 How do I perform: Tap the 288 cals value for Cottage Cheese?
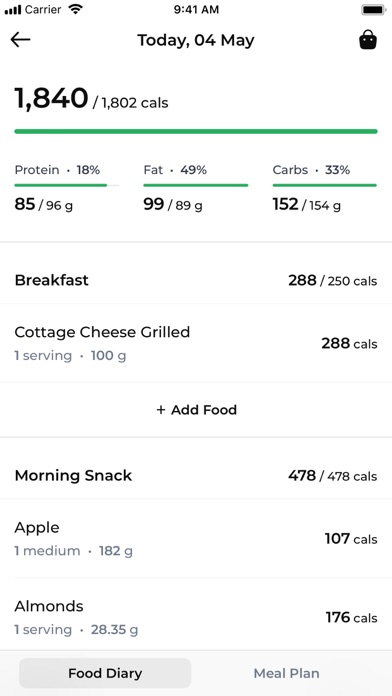349,343
